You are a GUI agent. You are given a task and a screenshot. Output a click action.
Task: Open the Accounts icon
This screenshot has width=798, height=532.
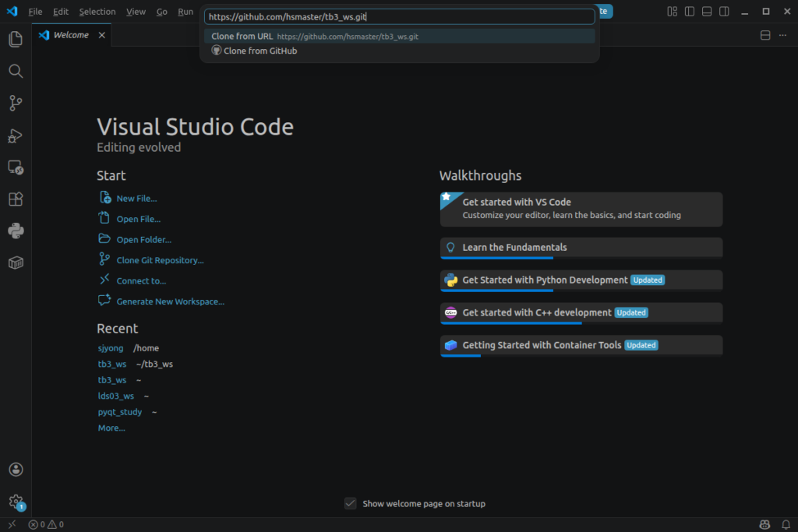pyautogui.click(x=16, y=470)
